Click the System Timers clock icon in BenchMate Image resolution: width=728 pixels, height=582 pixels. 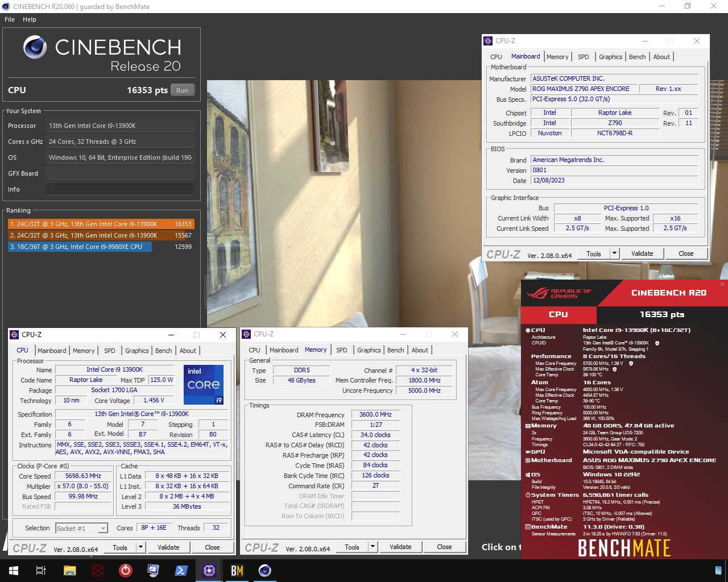(528, 495)
